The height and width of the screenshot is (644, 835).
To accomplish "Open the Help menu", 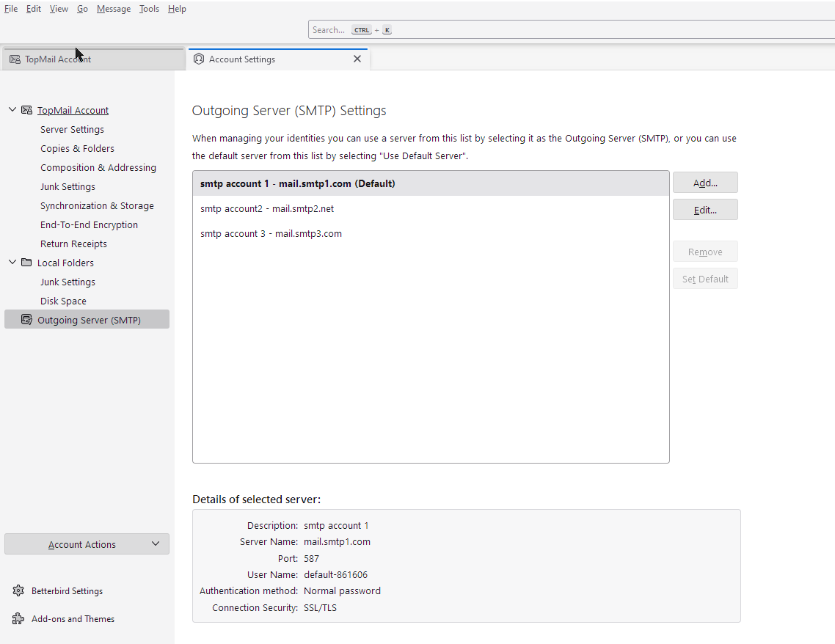I will point(177,9).
